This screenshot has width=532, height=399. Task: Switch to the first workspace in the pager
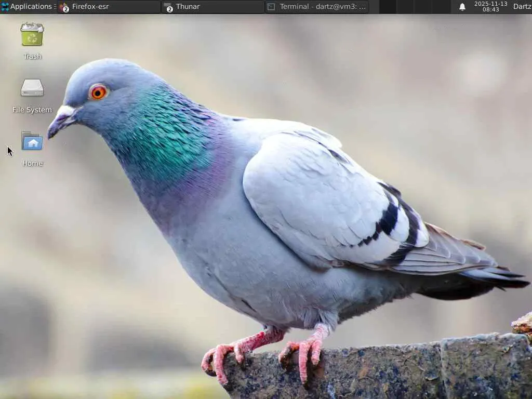[x=388, y=7]
